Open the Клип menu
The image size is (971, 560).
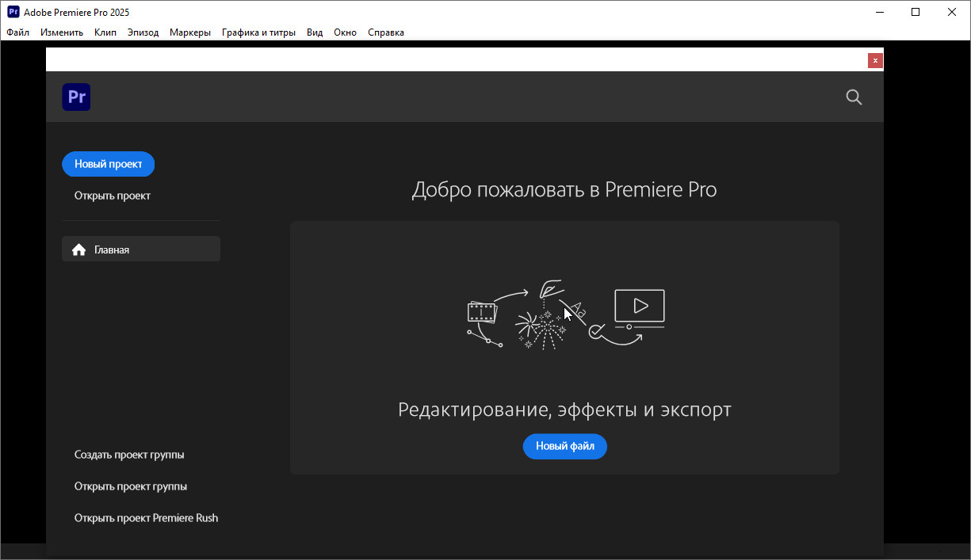[x=105, y=32]
